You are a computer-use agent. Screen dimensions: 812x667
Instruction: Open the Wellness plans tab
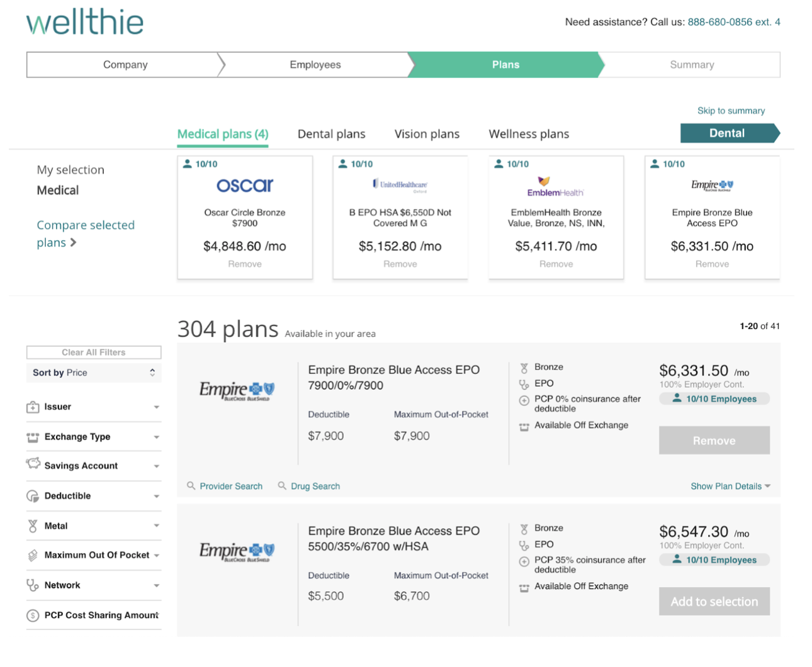coord(529,134)
